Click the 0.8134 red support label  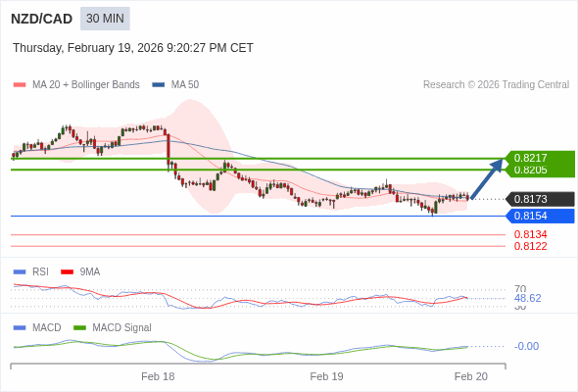pos(530,234)
